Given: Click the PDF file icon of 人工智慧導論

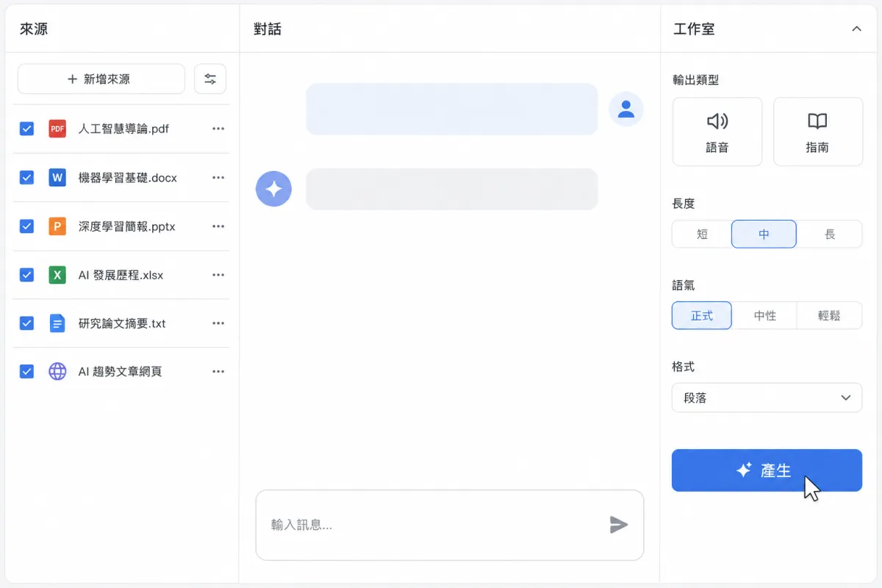Looking at the screenshot, I should pyautogui.click(x=57, y=129).
